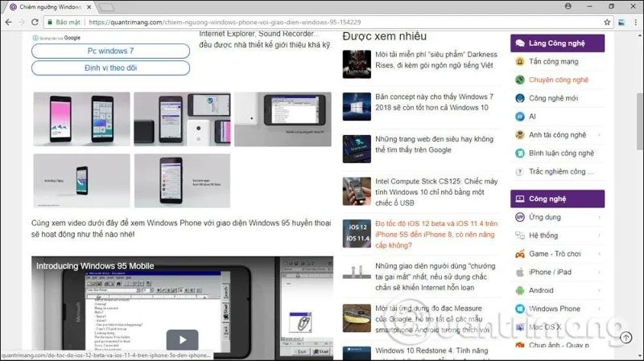Click the Trắc nghiệm công nghệ icon
The image size is (644, 361).
pyautogui.click(x=520, y=172)
